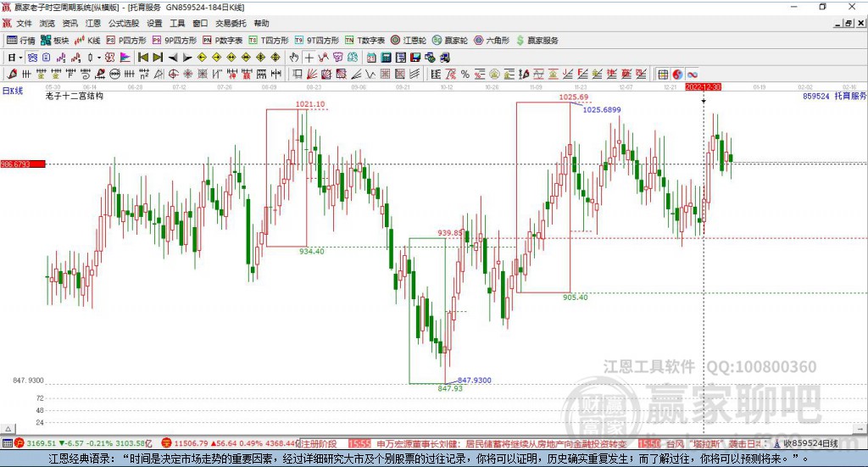Jump to first bar with skip-back icon
The width and height of the screenshot is (868, 467).
click(142, 58)
